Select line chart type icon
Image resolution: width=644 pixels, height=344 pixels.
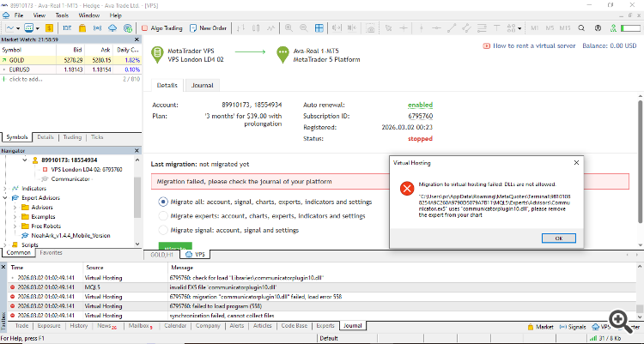pos(270,28)
